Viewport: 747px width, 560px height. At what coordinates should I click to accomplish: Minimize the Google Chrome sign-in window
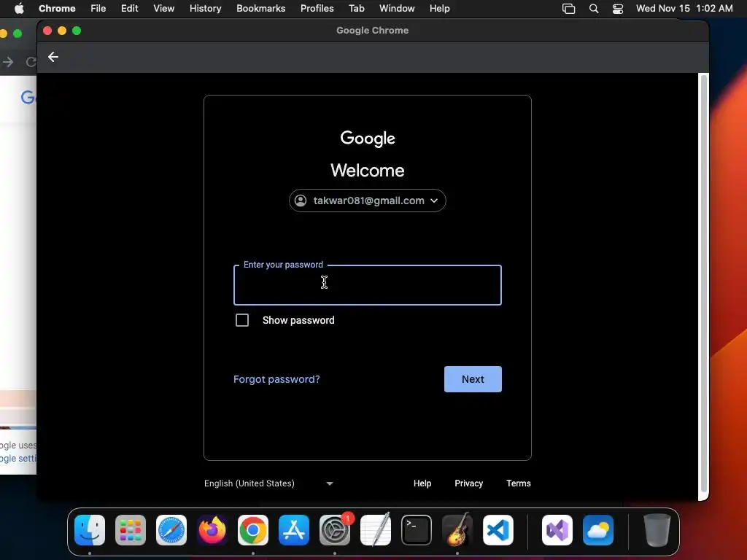pyautogui.click(x=62, y=31)
